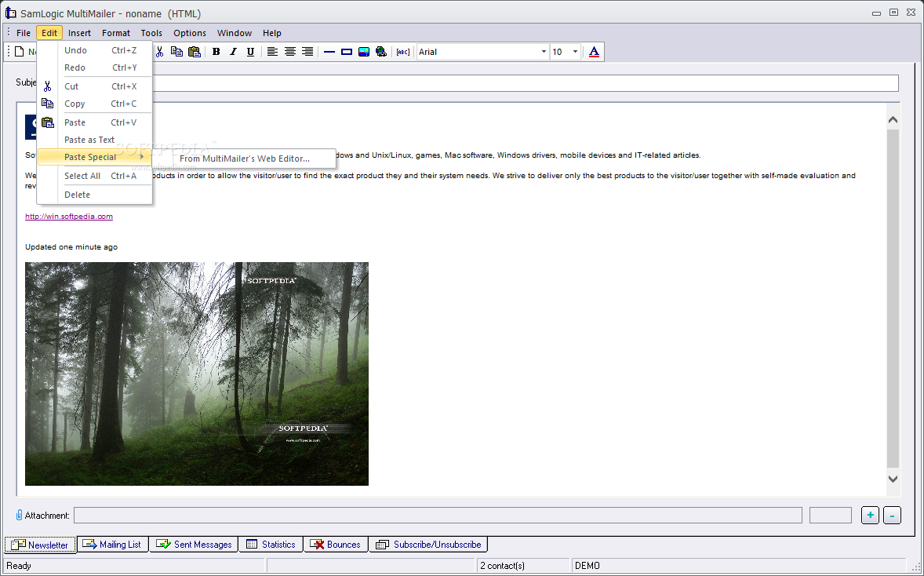Open the win.softpedia.com link
Viewport: 924px width, 576px height.
pyautogui.click(x=69, y=217)
